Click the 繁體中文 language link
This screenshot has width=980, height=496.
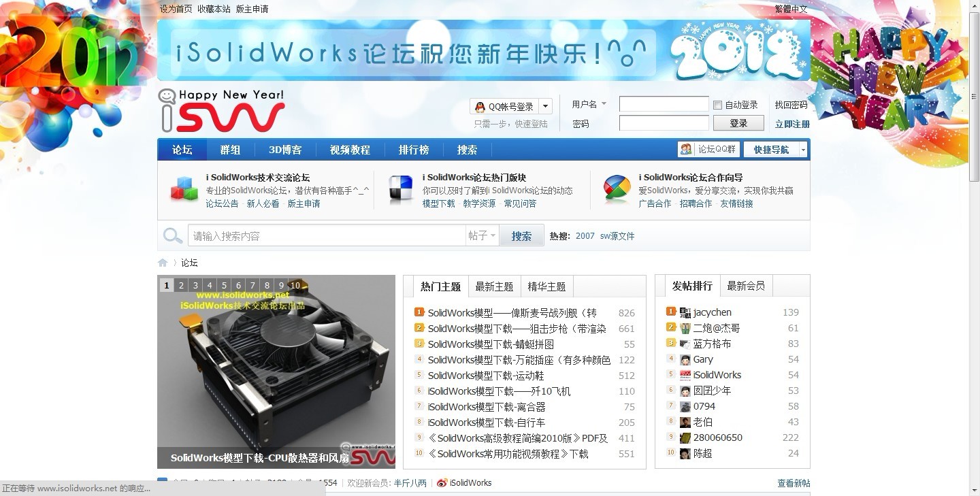tap(791, 9)
